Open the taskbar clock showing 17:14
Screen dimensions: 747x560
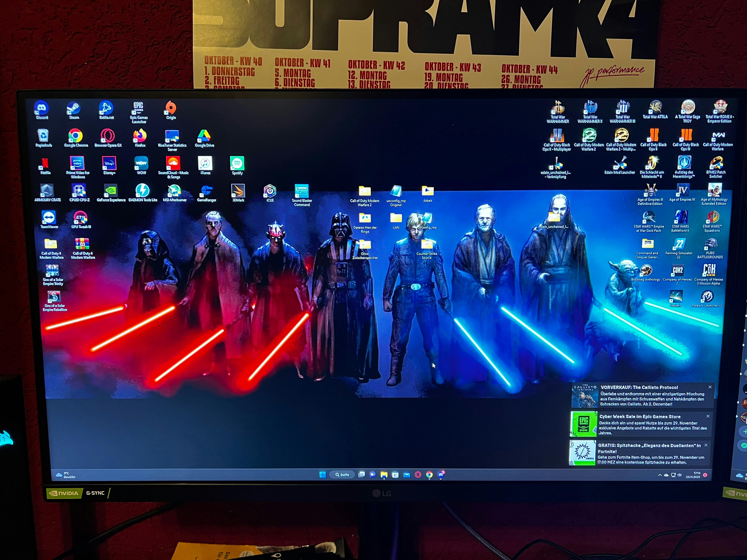click(x=693, y=475)
